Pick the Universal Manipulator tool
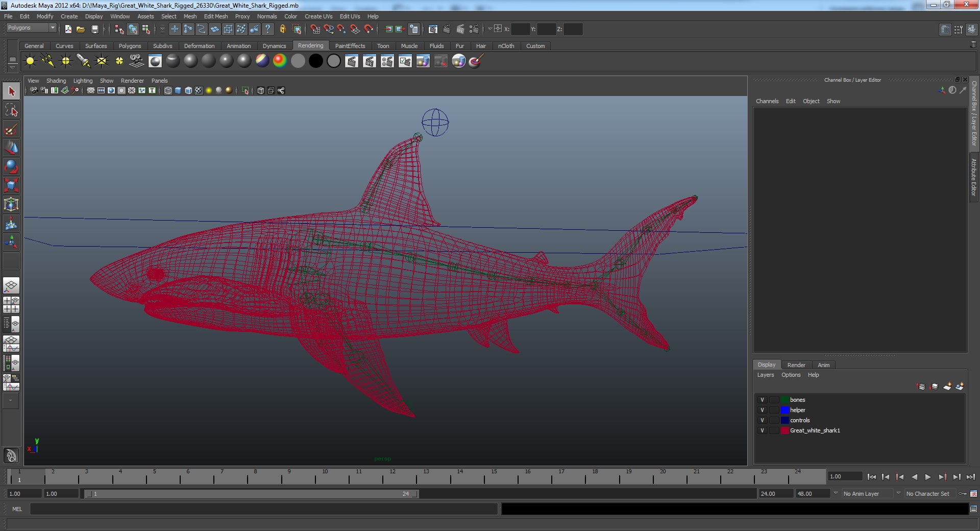 pyautogui.click(x=11, y=204)
